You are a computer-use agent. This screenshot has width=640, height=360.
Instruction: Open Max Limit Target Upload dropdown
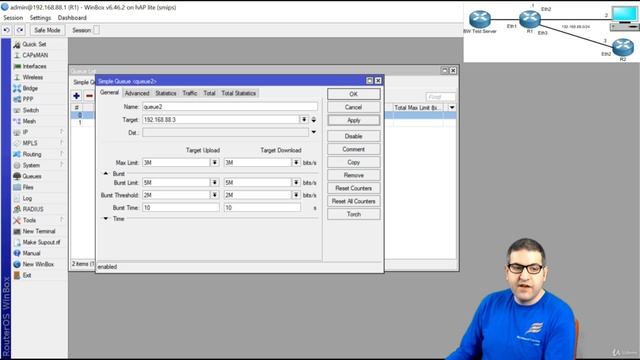[x=214, y=162]
